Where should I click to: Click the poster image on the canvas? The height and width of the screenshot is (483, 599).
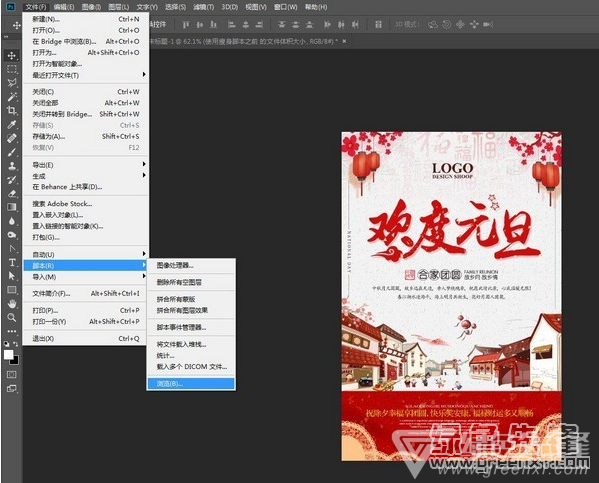(452, 296)
